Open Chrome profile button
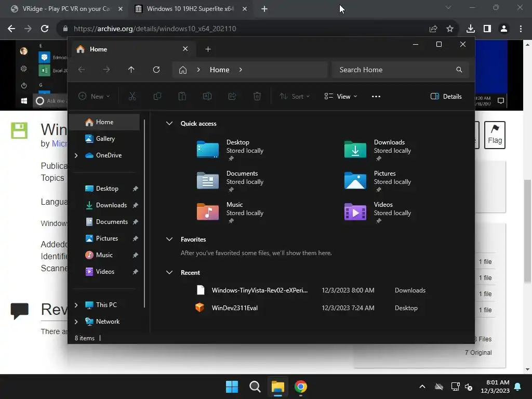This screenshot has height=399, width=532. tap(504, 29)
